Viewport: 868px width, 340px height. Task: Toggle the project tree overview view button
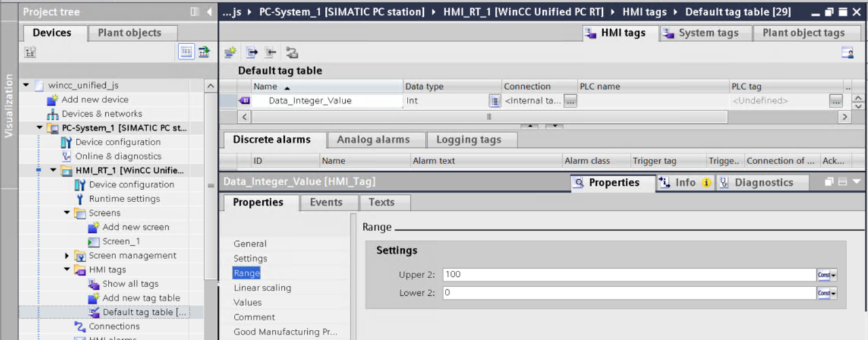pos(186,52)
